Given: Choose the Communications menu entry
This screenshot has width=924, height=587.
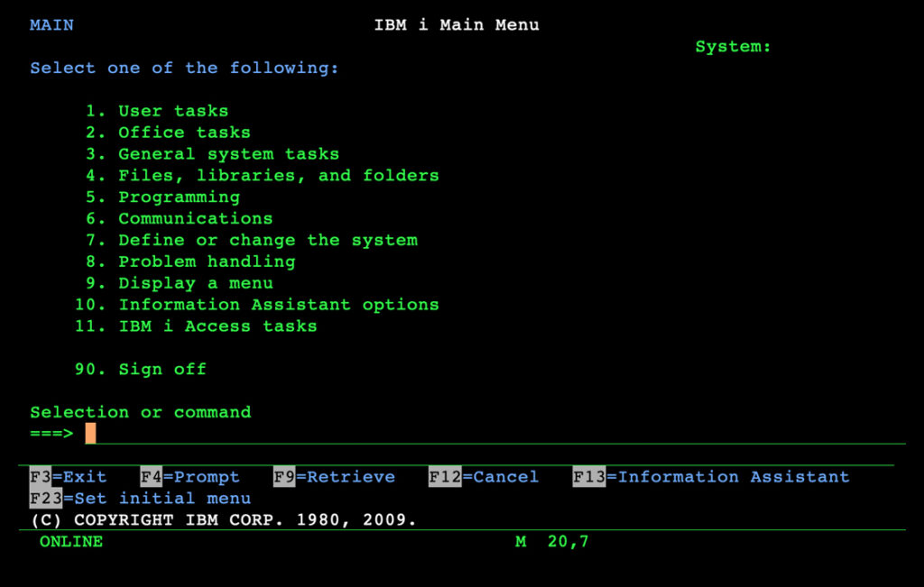Looking at the screenshot, I should 195,219.
